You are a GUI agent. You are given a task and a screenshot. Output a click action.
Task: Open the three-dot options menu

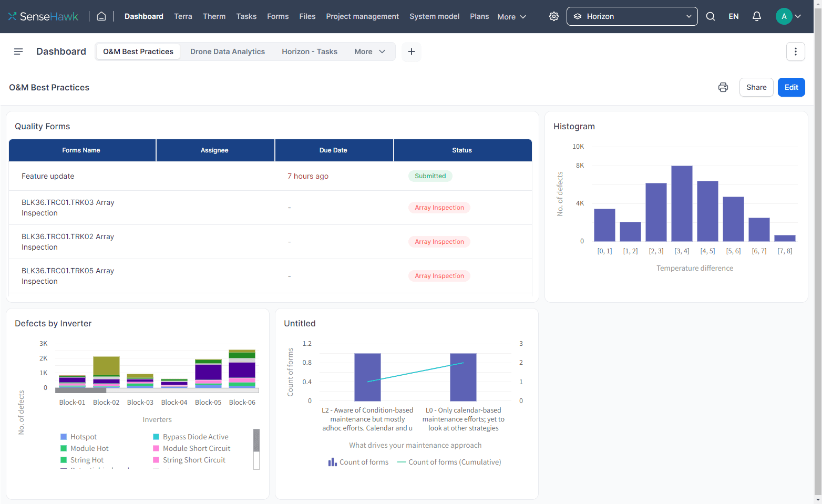click(796, 52)
